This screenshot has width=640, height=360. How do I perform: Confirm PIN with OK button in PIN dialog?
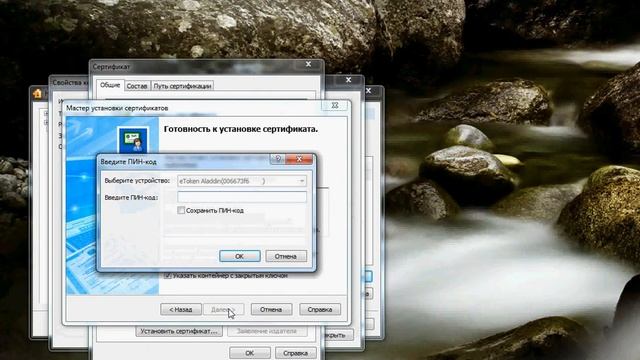(240, 256)
